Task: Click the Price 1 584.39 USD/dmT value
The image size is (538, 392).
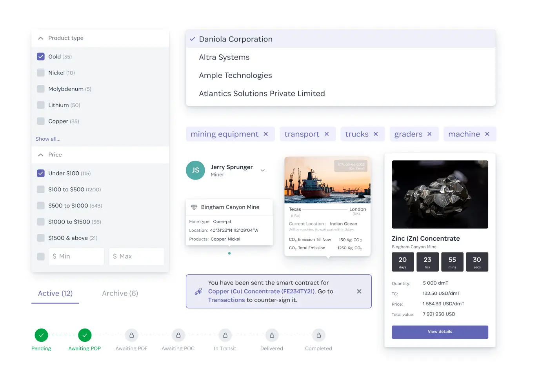Action: coord(443,304)
